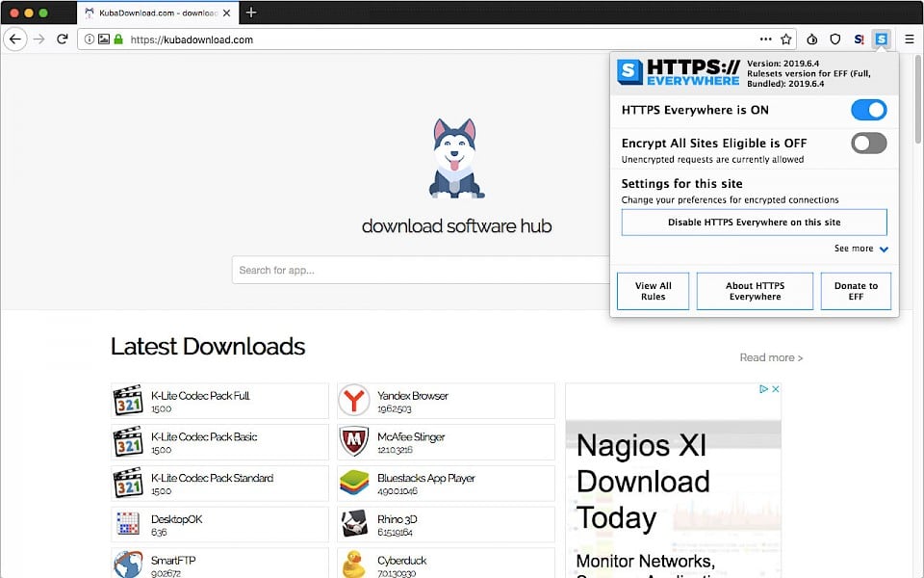924x578 pixels.
Task: Open the Firefox hamburger menu
Action: tap(910, 39)
